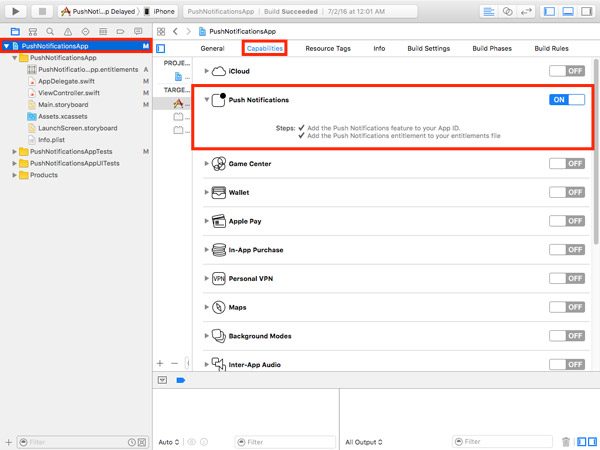The width and height of the screenshot is (600, 450).
Task: Toggle breakpoints activation icon
Action: (x=181, y=380)
